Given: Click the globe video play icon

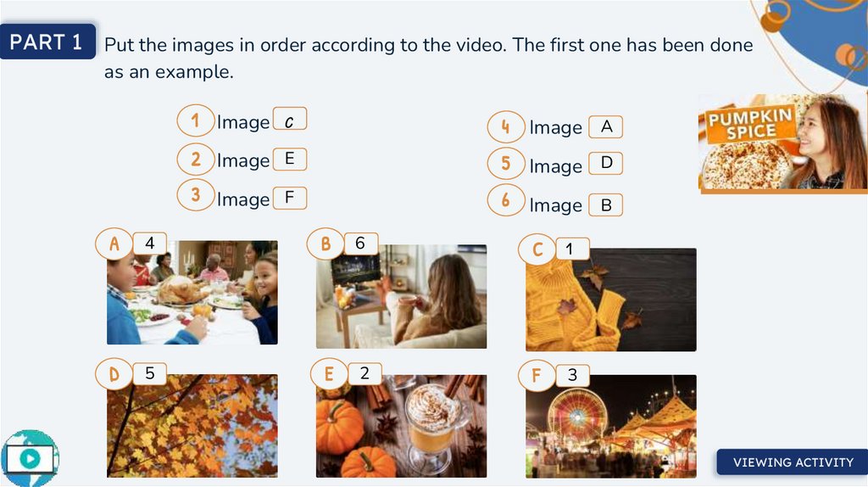Looking at the screenshot, I should point(30,458).
